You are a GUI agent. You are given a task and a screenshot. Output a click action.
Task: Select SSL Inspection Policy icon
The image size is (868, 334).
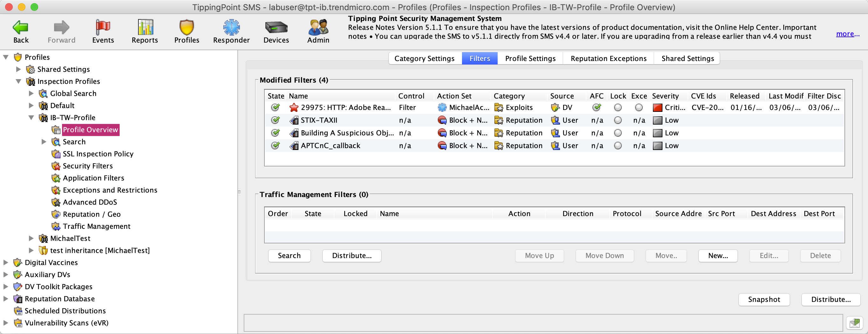point(56,154)
